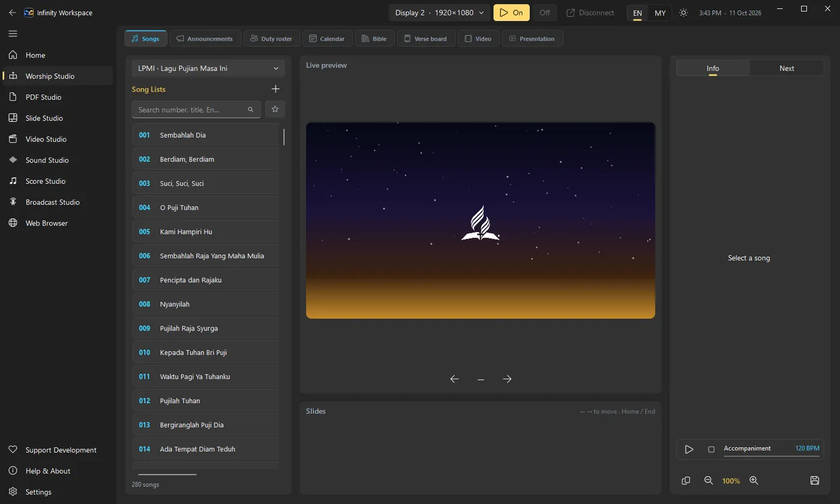Open Settings in the sidebar
Screen dimensions: 840x504
click(58, 492)
